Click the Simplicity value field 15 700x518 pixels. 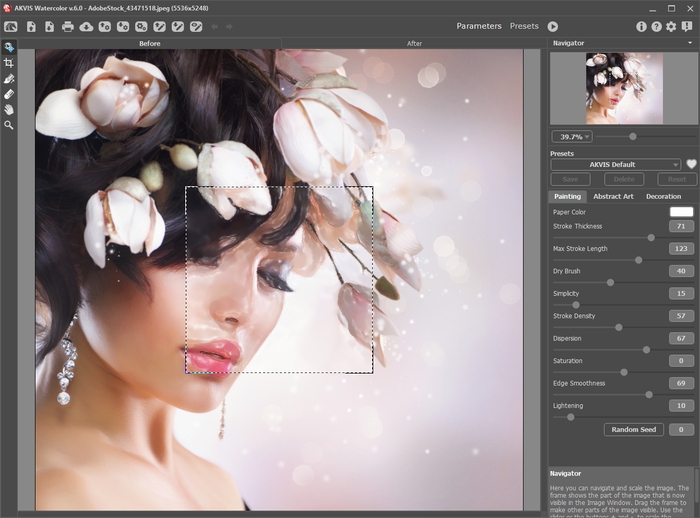681,293
